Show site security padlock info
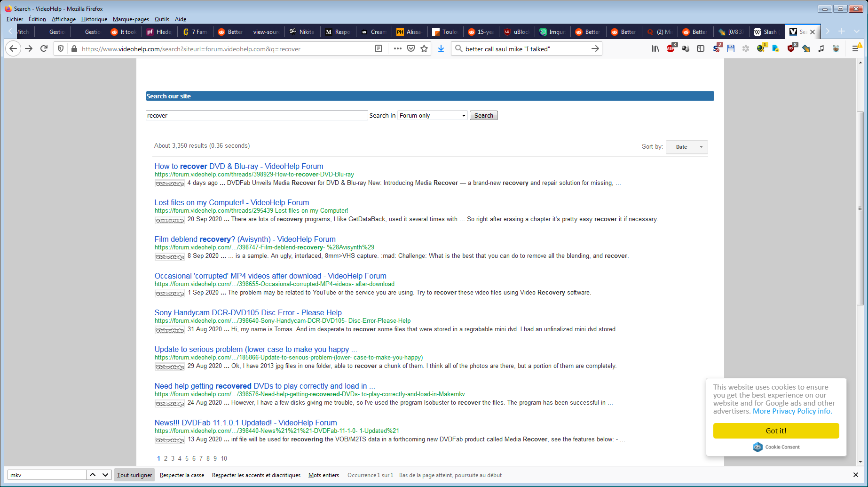The height and width of the screenshot is (487, 868). point(74,48)
